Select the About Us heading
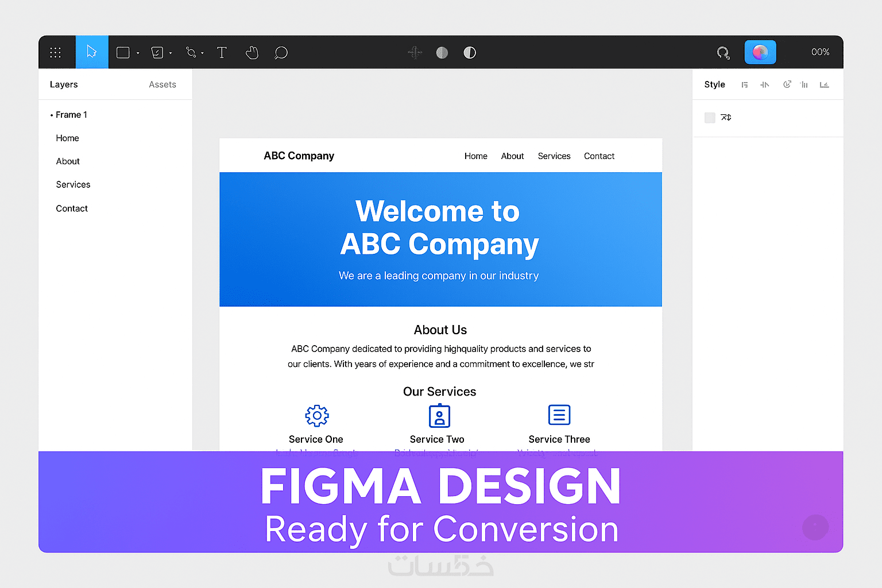Image resolution: width=882 pixels, height=588 pixels. [x=440, y=330]
